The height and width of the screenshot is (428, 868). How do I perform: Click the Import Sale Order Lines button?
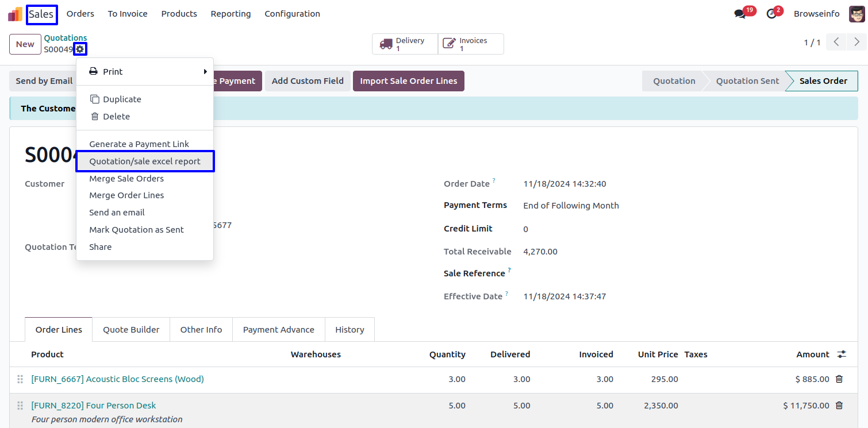pos(408,81)
